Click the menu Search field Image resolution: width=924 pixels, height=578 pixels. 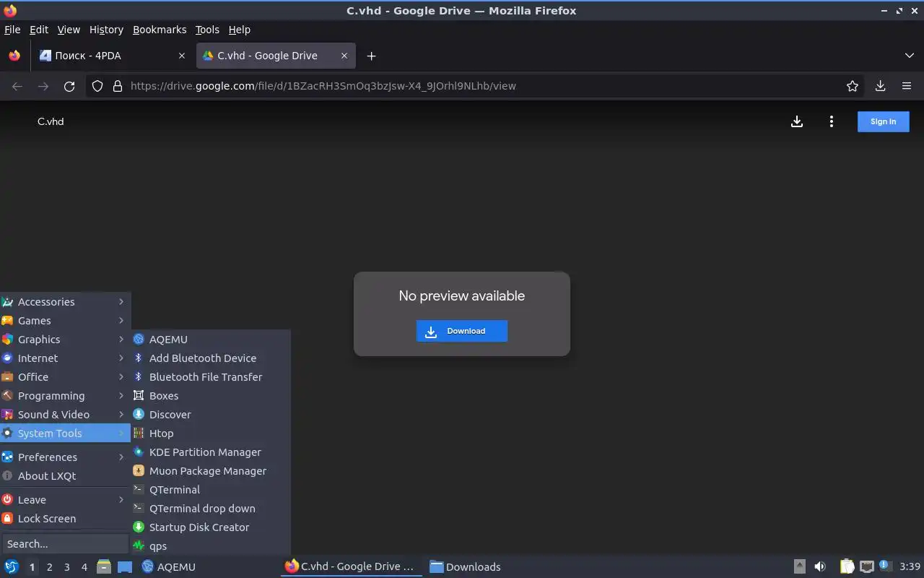65,544
